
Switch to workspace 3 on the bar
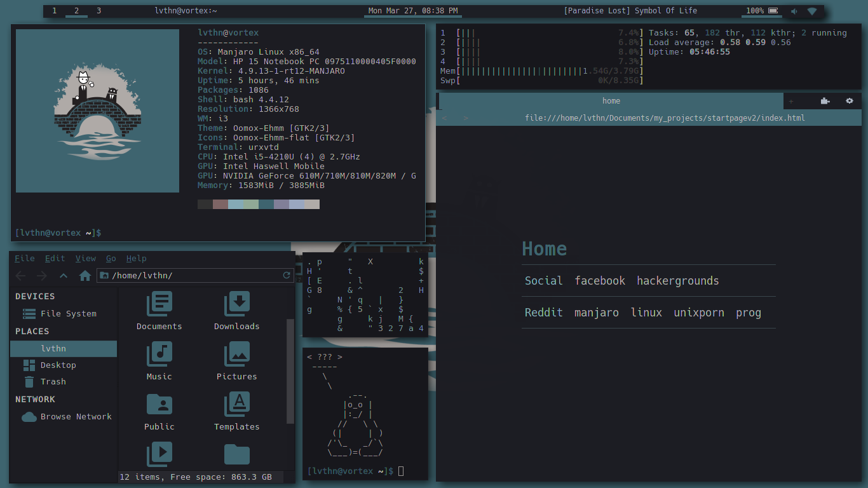pos(97,10)
